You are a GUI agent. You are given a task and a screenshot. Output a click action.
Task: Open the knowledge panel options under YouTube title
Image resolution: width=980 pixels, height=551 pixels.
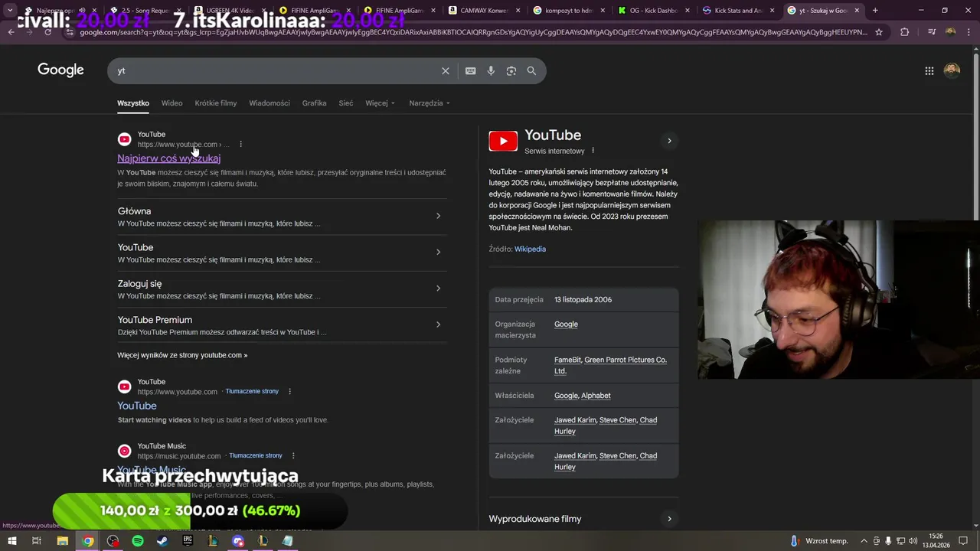tap(593, 151)
